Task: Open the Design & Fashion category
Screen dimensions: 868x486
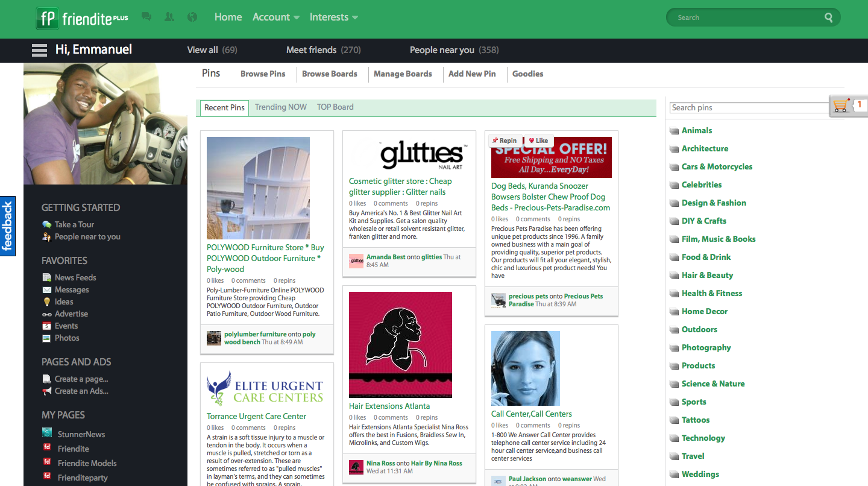Action: (714, 203)
